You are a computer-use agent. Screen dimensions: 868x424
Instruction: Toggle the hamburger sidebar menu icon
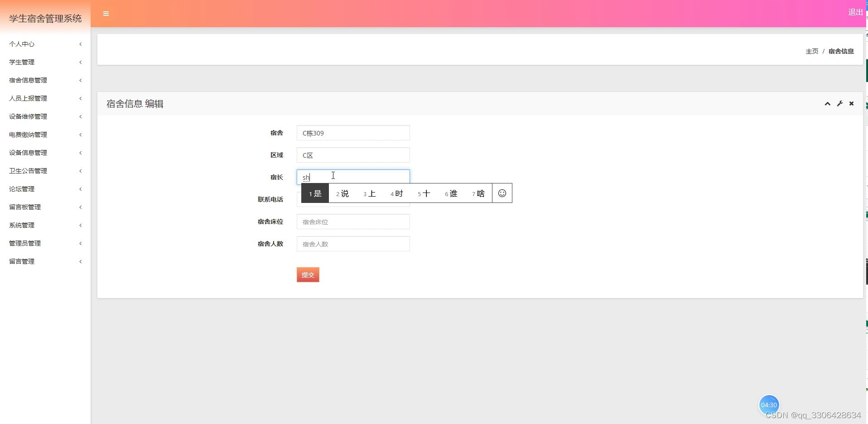(x=106, y=14)
